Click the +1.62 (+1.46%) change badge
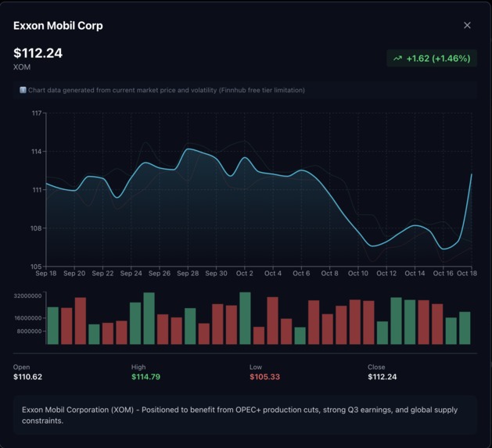The height and width of the screenshot is (448, 492). 432,59
